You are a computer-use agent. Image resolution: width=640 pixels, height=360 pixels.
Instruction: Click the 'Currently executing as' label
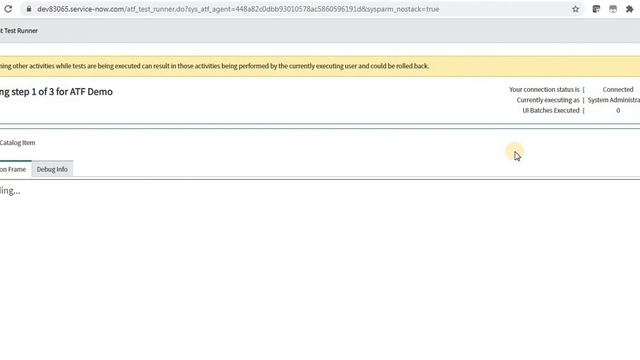[x=548, y=100]
